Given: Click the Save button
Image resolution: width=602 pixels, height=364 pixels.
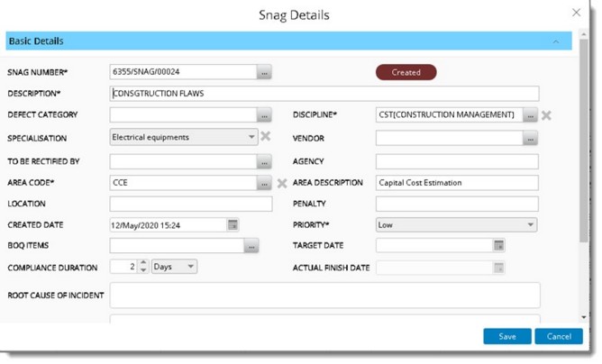Looking at the screenshot, I should 507,336.
